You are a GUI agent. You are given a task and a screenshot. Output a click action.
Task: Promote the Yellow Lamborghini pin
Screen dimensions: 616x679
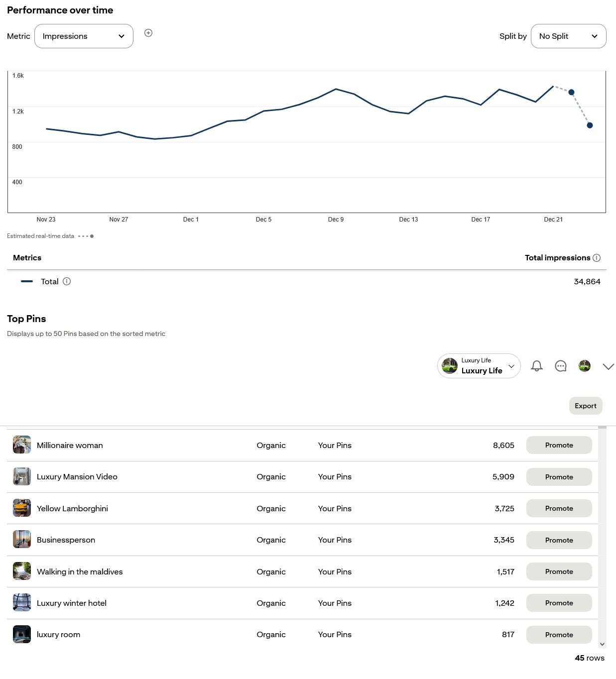tap(559, 508)
